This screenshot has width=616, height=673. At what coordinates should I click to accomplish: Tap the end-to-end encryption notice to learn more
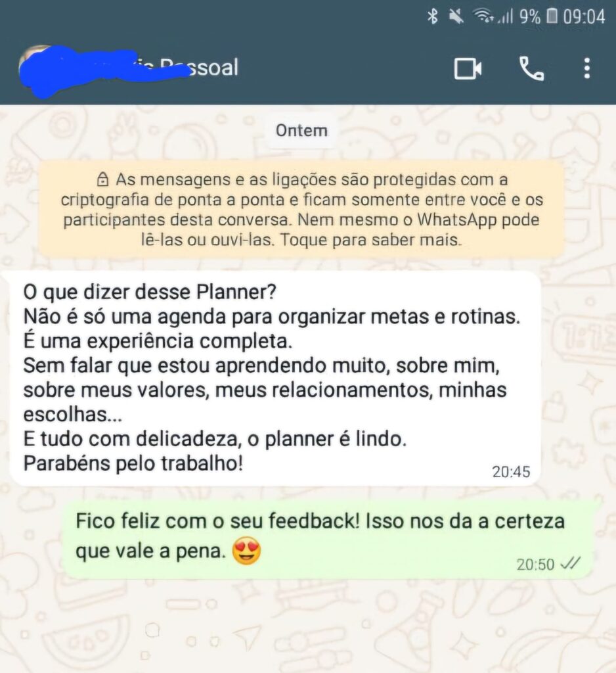pyautogui.click(x=301, y=209)
